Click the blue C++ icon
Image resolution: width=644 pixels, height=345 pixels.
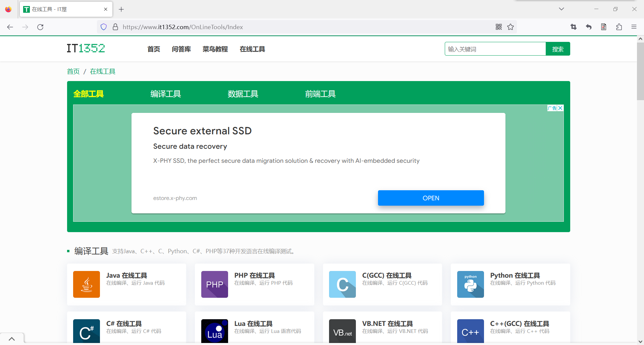pos(471,331)
